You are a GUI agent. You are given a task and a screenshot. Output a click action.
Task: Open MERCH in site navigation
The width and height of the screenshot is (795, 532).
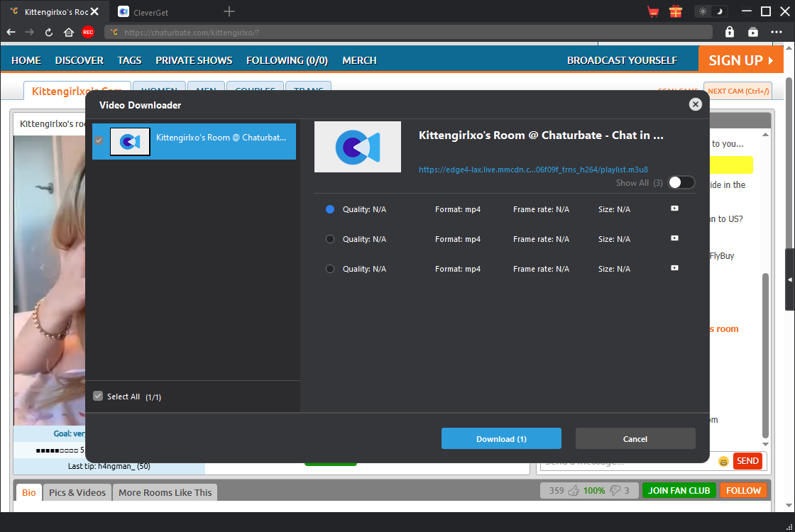coord(359,60)
